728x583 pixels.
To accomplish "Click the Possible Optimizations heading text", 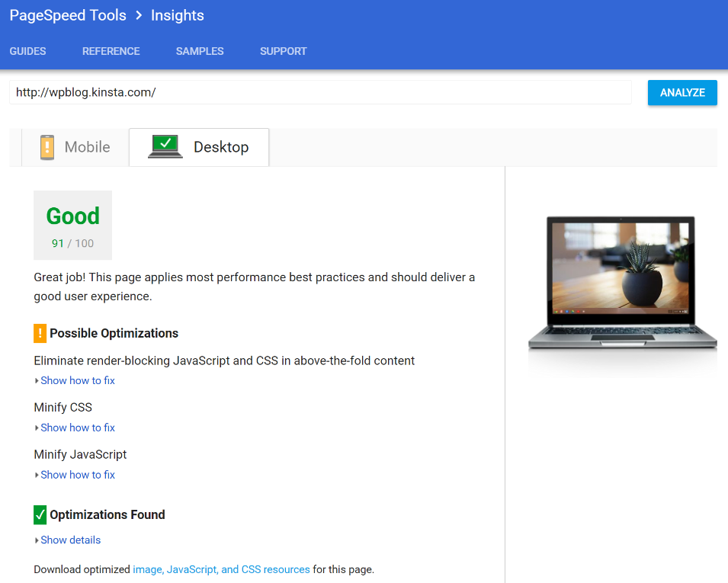I will 114,333.
